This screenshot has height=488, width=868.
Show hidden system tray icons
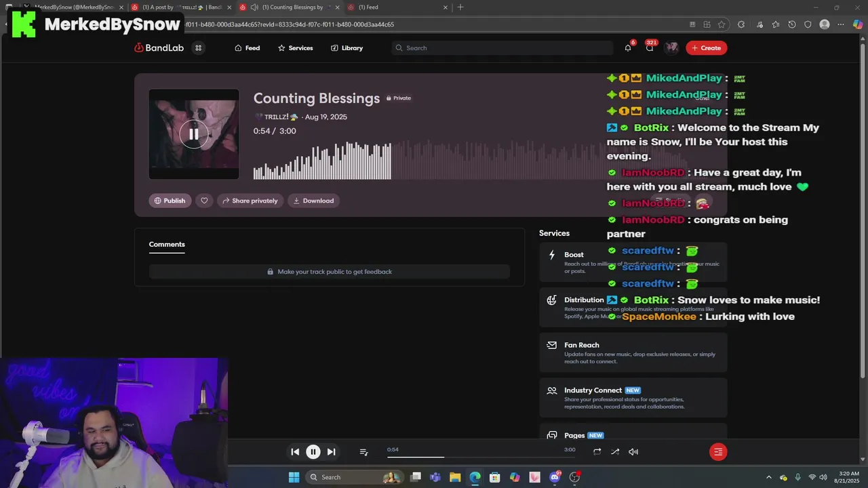(x=768, y=477)
